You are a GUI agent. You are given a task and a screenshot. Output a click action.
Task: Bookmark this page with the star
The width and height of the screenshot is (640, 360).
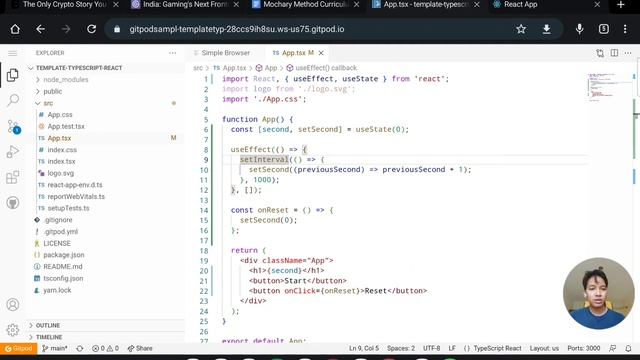(x=521, y=29)
